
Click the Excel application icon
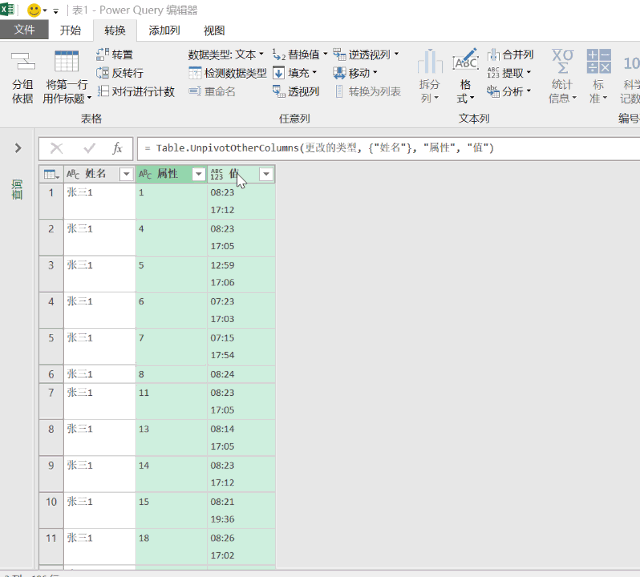pos(7,9)
